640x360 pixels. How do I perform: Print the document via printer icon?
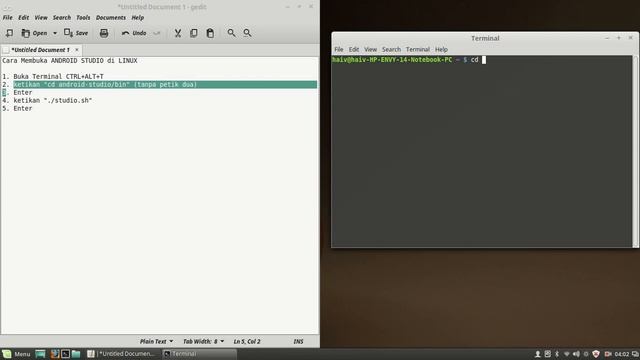pos(104,33)
